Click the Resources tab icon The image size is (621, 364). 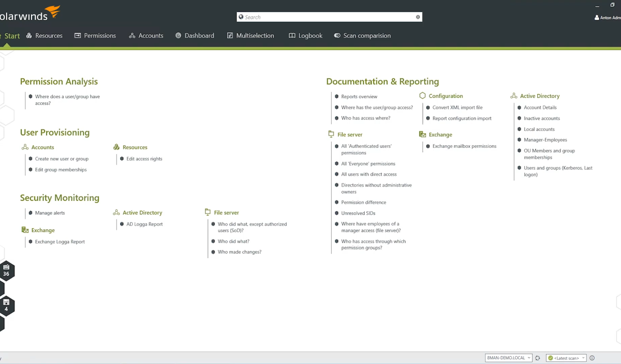click(x=29, y=36)
